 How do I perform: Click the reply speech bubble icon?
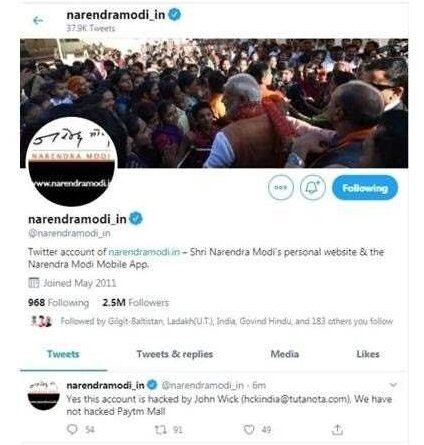click(x=72, y=429)
